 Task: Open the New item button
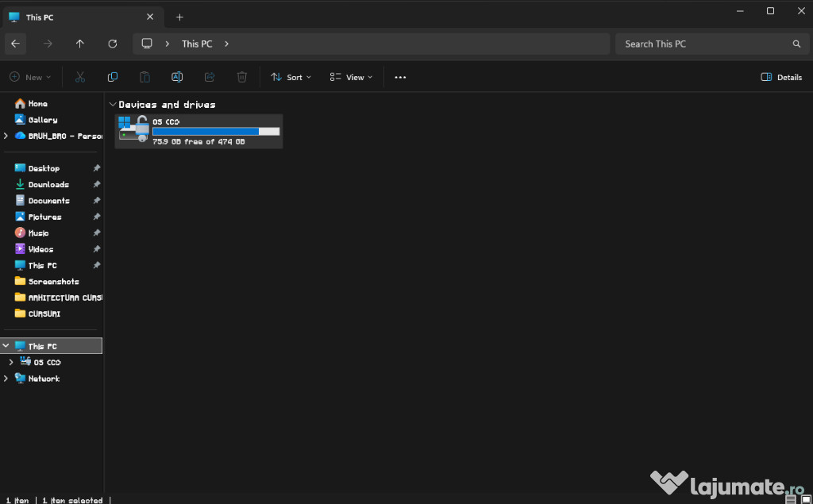click(30, 77)
